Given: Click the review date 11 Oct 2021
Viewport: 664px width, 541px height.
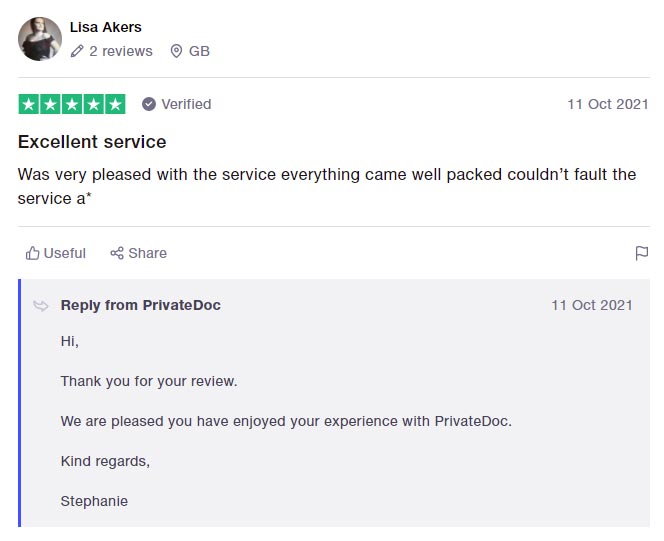Looking at the screenshot, I should point(608,104).
